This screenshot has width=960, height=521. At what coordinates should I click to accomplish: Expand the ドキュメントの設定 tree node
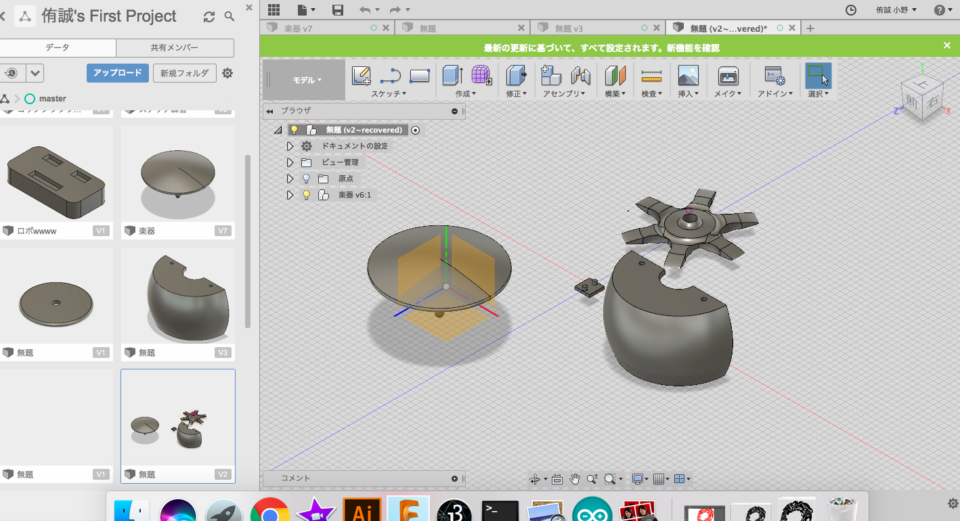click(x=290, y=146)
